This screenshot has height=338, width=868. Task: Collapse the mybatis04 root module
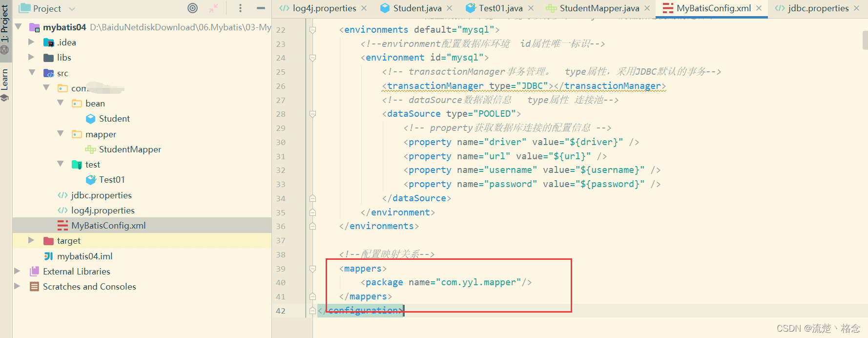point(18,26)
